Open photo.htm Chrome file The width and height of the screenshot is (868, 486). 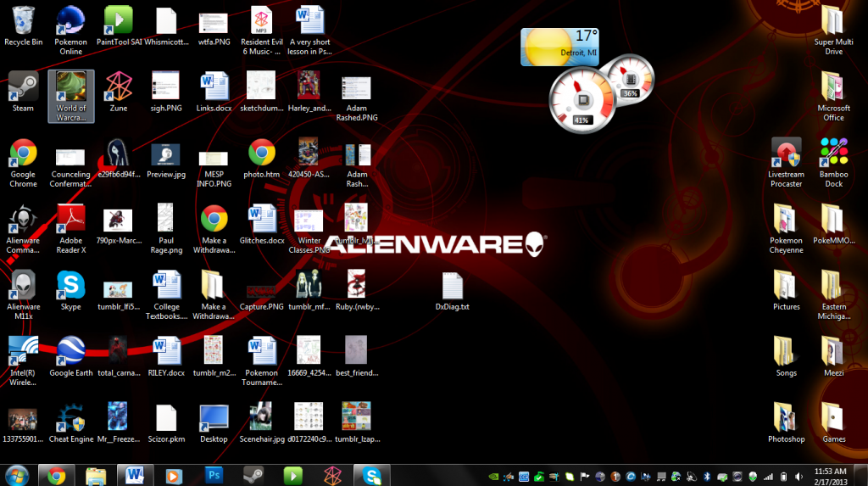pos(262,159)
